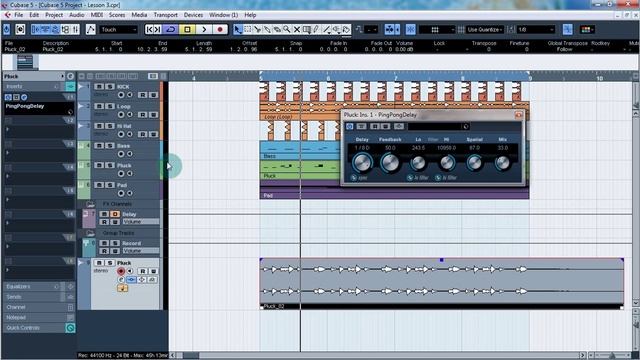Close the PingPongDelay plugin window
Screen dimensions: 640x360
point(518,115)
